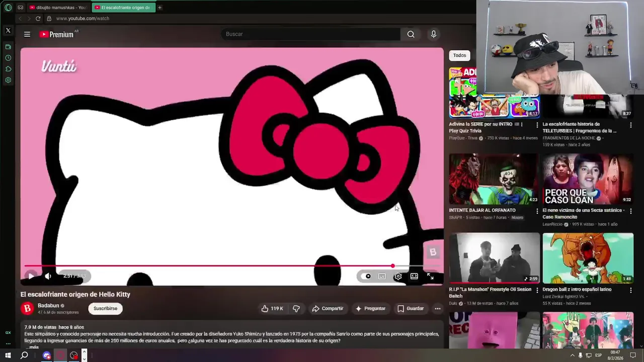Open 'INTENTE BAJAR AL ORFANATO' thumbnail
Screen dimensions: 644x362
point(494,178)
